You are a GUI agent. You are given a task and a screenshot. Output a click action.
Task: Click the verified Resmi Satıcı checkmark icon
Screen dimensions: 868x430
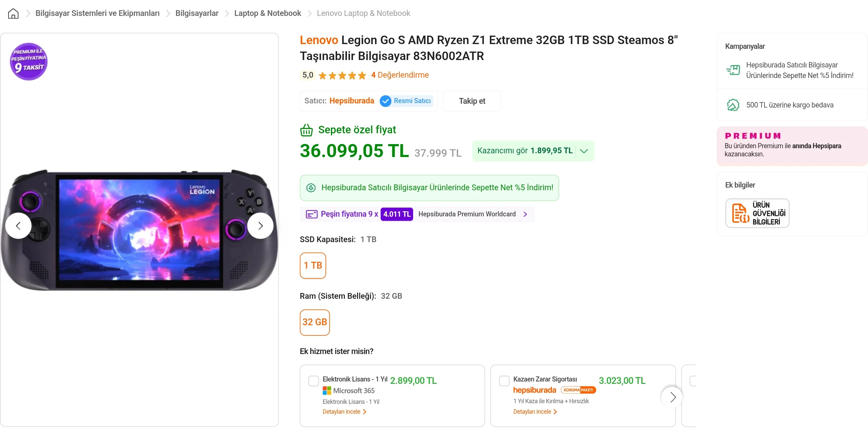[386, 101]
